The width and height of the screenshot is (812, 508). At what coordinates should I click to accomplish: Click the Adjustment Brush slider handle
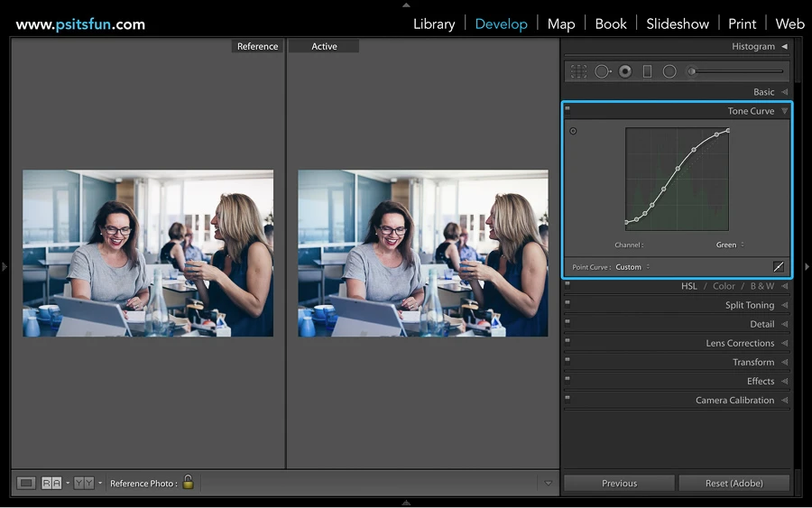[x=692, y=71]
